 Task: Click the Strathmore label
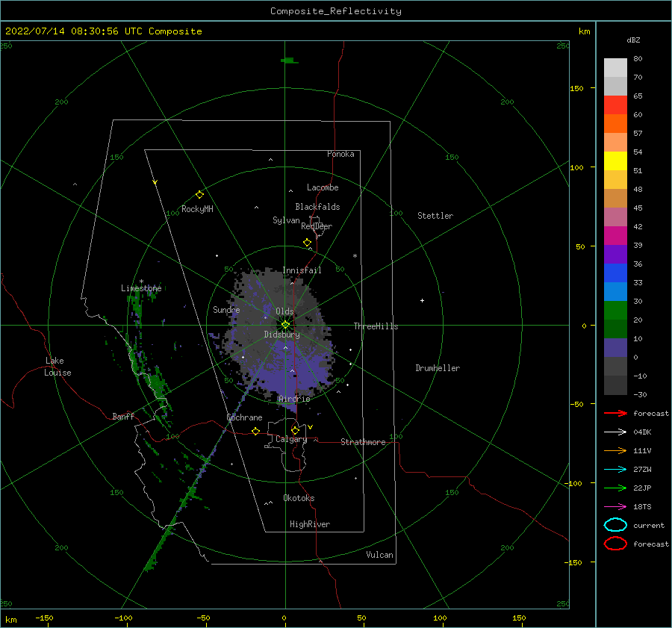(x=363, y=442)
